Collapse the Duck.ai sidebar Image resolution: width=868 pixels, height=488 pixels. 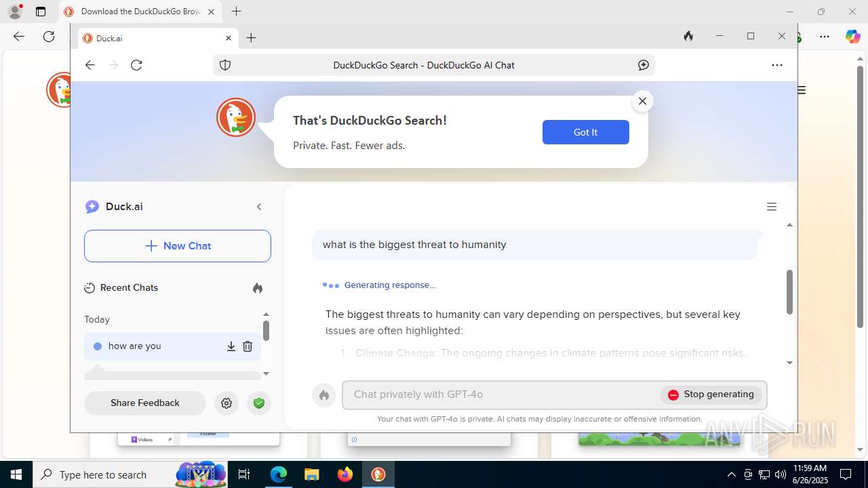pos(259,207)
